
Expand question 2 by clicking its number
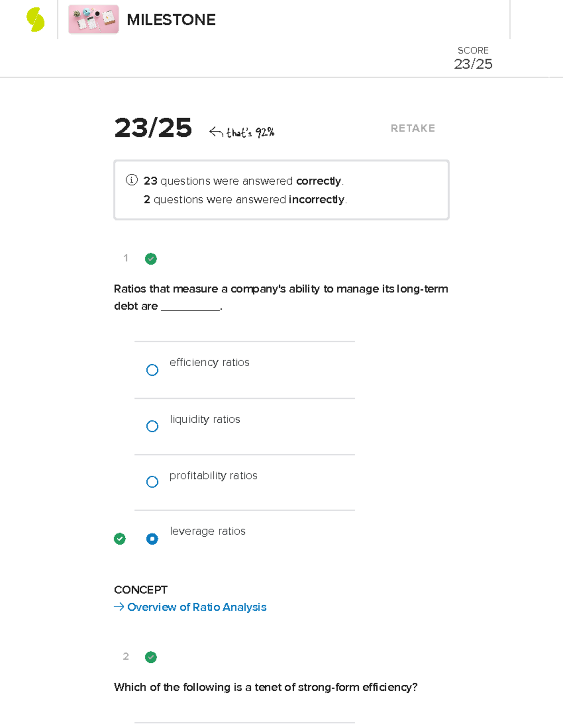[x=125, y=657]
